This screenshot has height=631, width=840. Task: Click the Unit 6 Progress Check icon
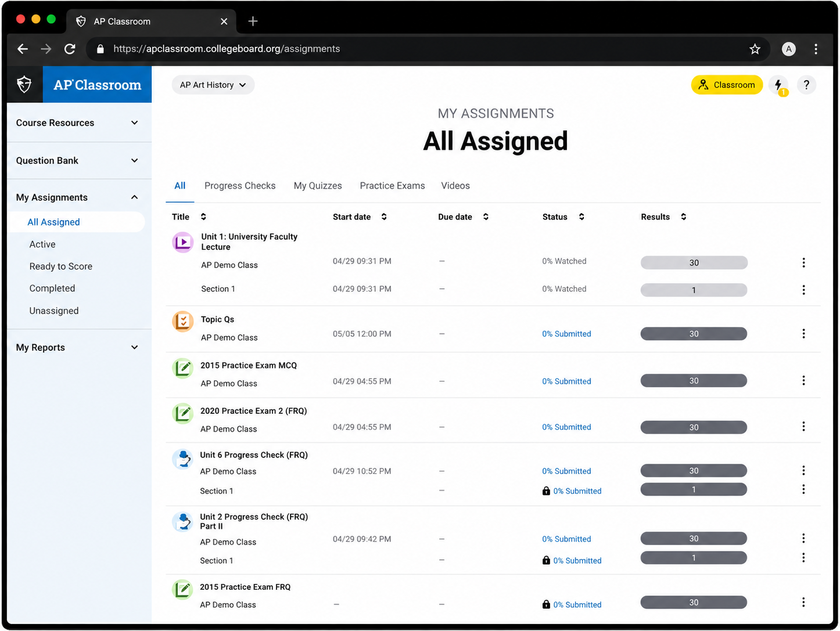coord(183,459)
